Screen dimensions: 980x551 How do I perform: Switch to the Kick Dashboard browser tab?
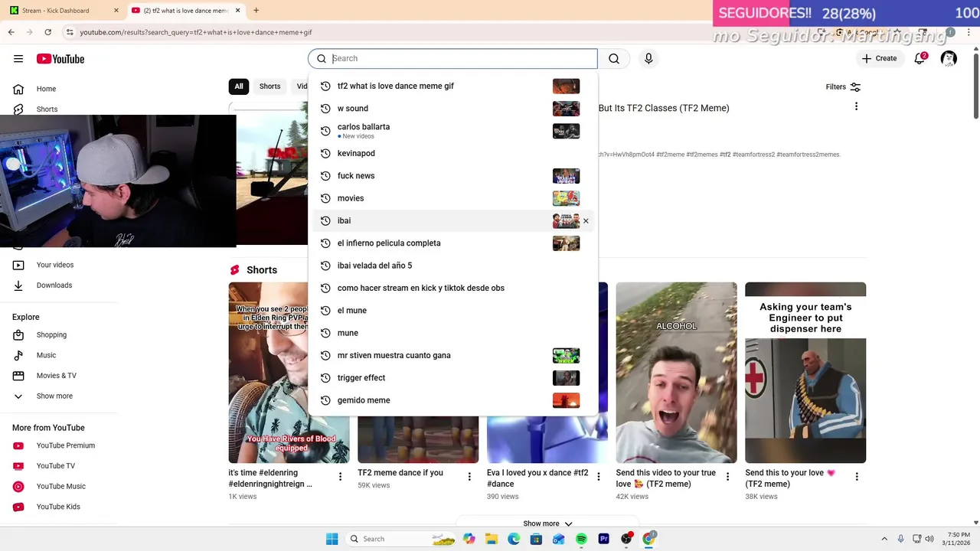click(63, 11)
